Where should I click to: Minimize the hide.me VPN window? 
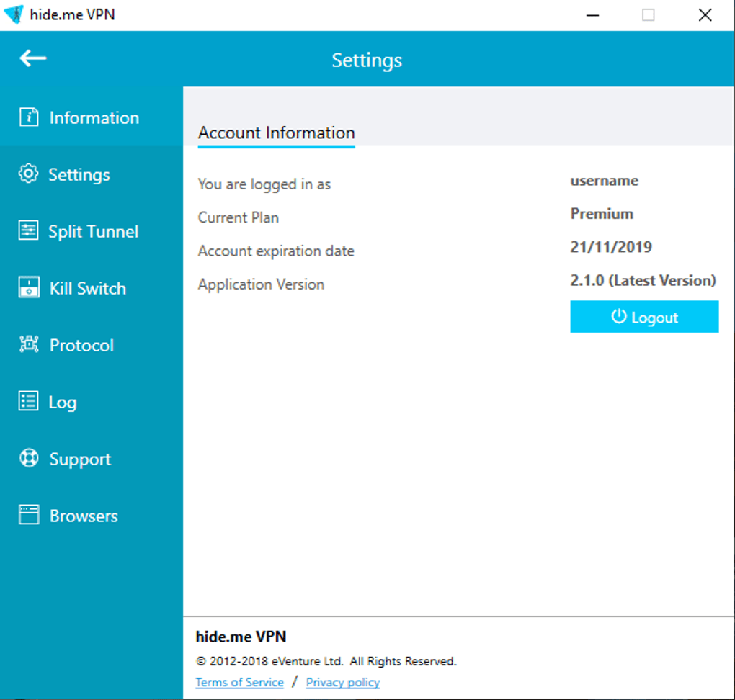pos(592,15)
